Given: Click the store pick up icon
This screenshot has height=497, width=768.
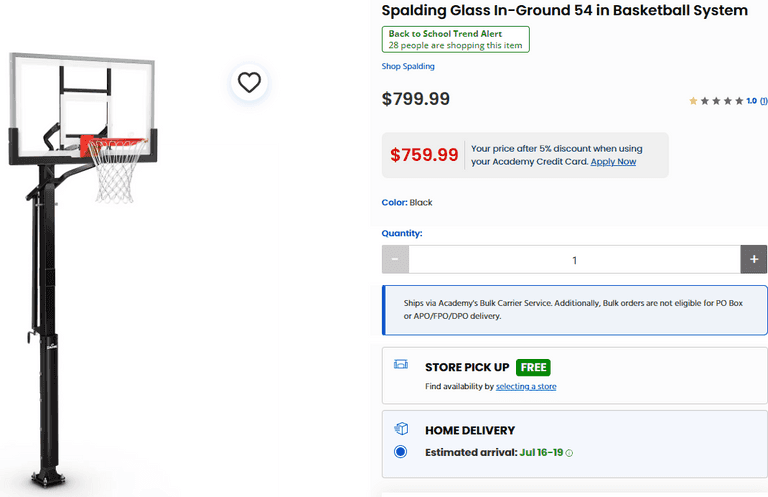Looking at the screenshot, I should (x=401, y=364).
